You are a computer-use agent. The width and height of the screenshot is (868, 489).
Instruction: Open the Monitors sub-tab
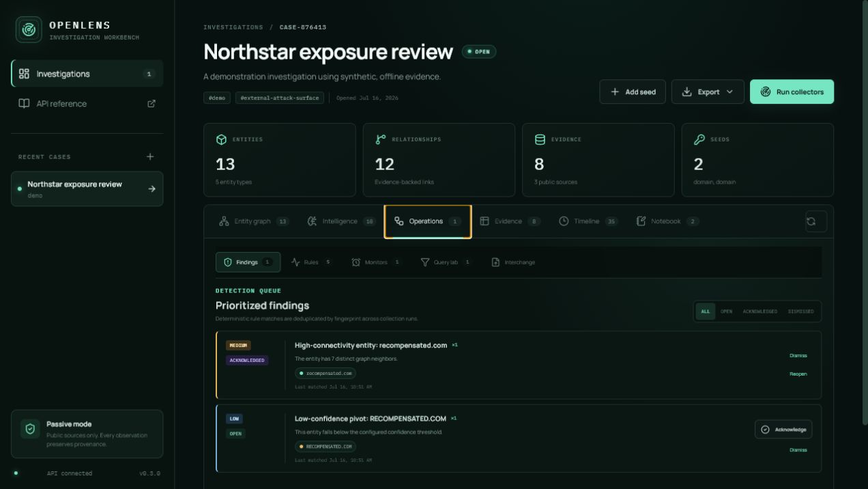coord(375,262)
